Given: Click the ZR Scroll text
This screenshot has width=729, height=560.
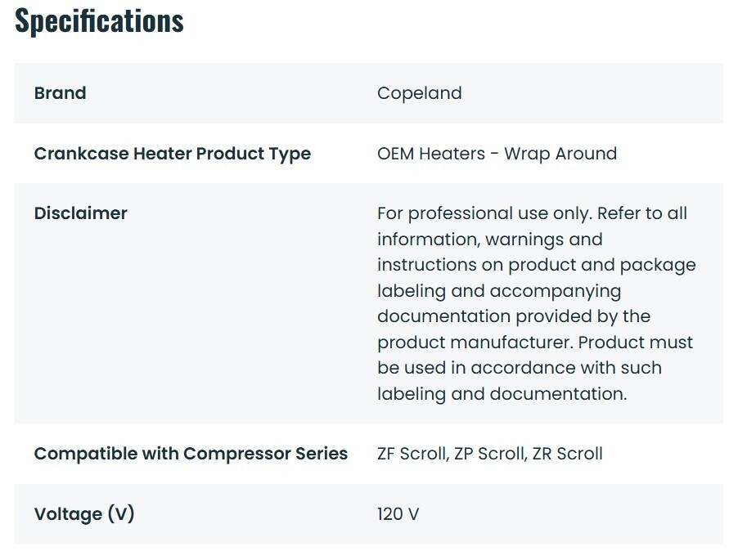Looking at the screenshot, I should click(568, 454).
